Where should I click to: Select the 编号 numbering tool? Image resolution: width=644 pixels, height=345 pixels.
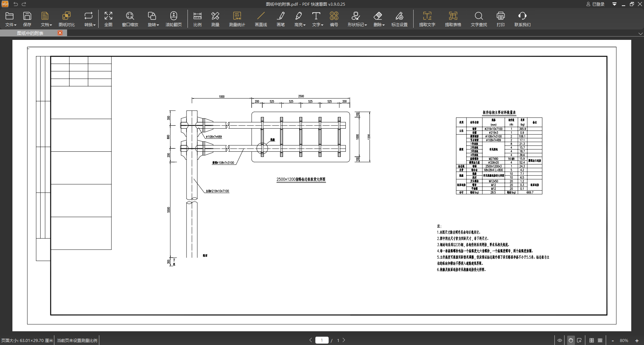coord(334,19)
